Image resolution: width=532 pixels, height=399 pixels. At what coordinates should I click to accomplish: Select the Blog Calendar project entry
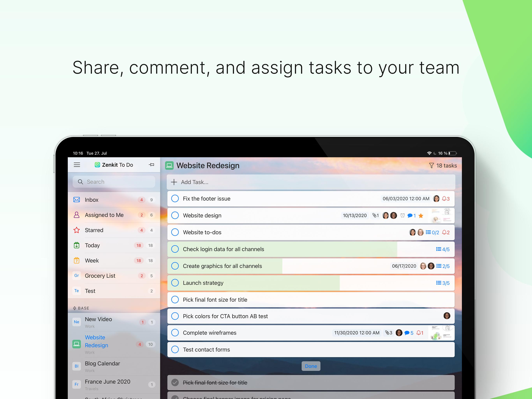click(103, 365)
